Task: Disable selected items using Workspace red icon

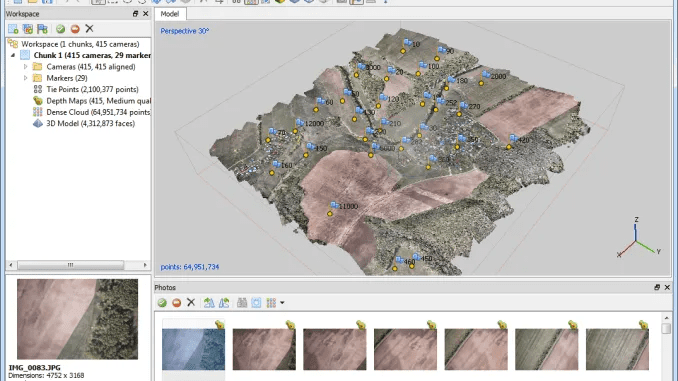Action: coord(75,29)
